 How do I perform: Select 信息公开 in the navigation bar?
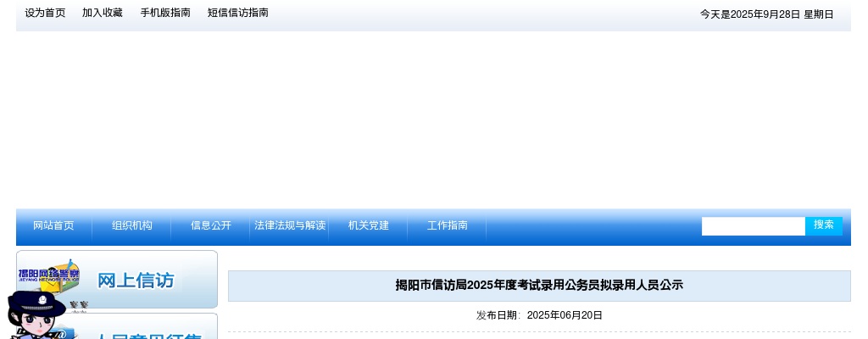211,225
